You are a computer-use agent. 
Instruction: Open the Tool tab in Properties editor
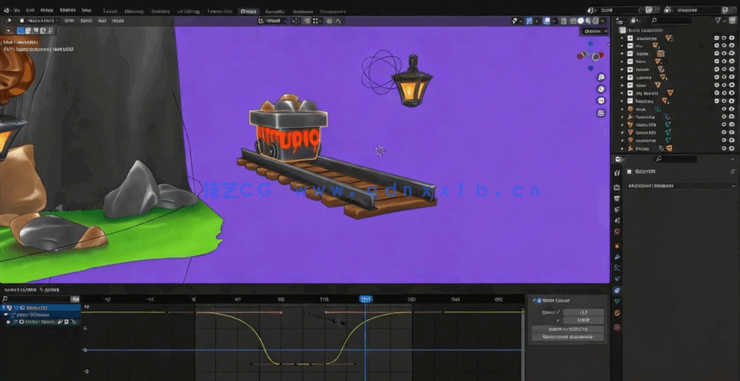click(x=617, y=173)
